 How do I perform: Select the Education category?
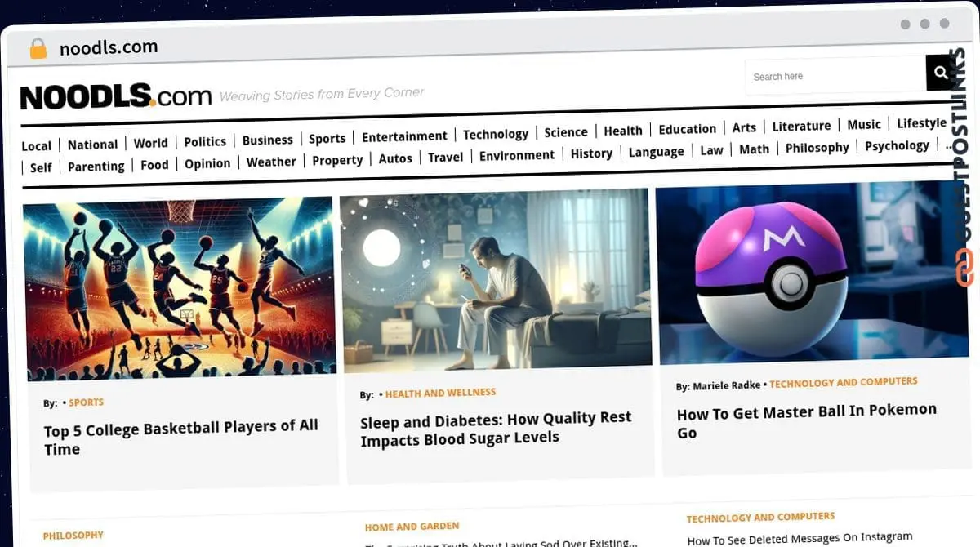click(687, 129)
